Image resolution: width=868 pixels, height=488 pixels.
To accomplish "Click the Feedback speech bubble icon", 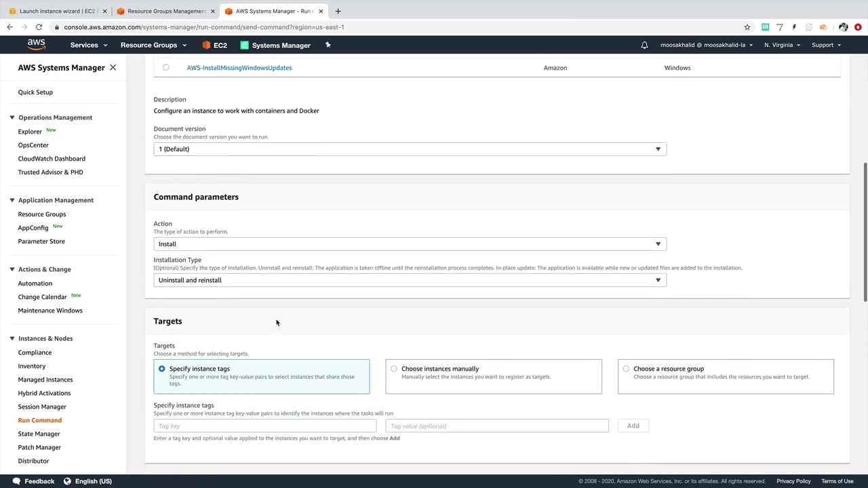I will coord(16,481).
